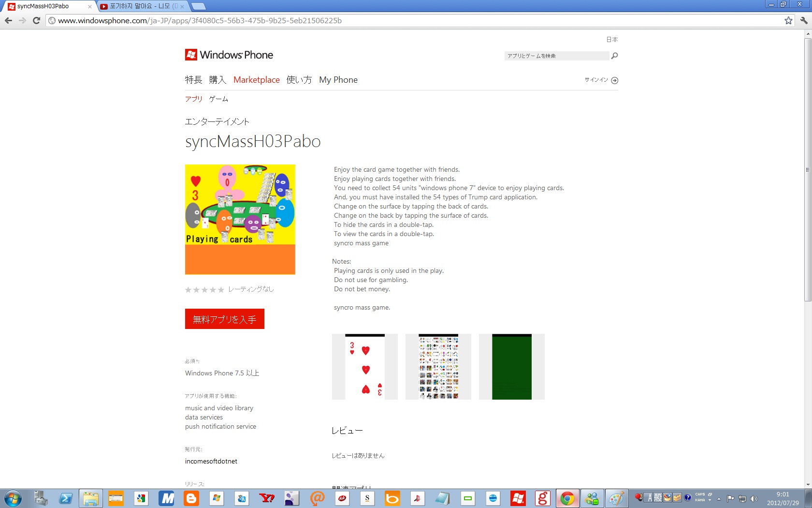This screenshot has width=812, height=508.
Task: Click the network tray icon
Action: [x=742, y=499]
